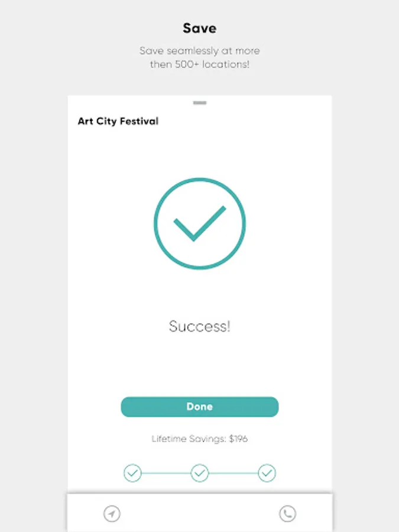Click the Done button
Image resolution: width=399 pixels, height=532 pixels.
pos(200,407)
